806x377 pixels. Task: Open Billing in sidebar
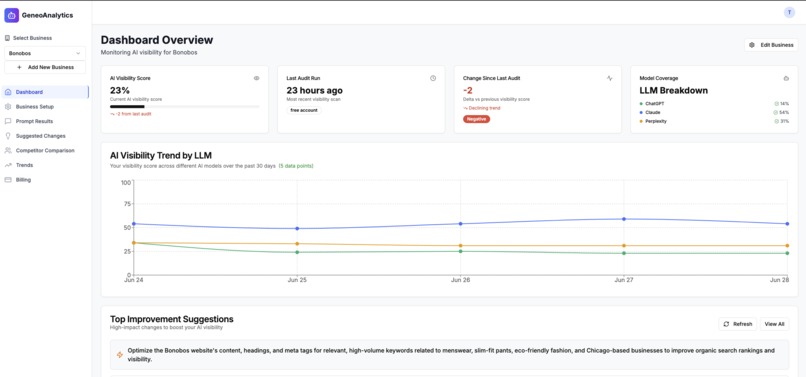click(x=45, y=180)
